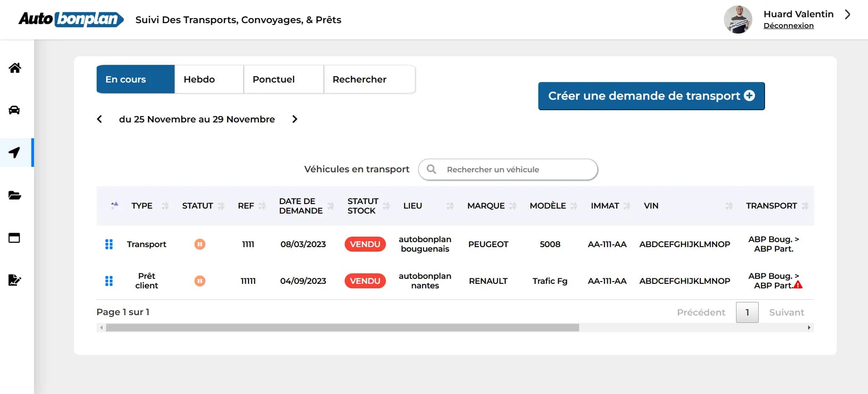Click the horizontal table scrollbar

(342, 328)
